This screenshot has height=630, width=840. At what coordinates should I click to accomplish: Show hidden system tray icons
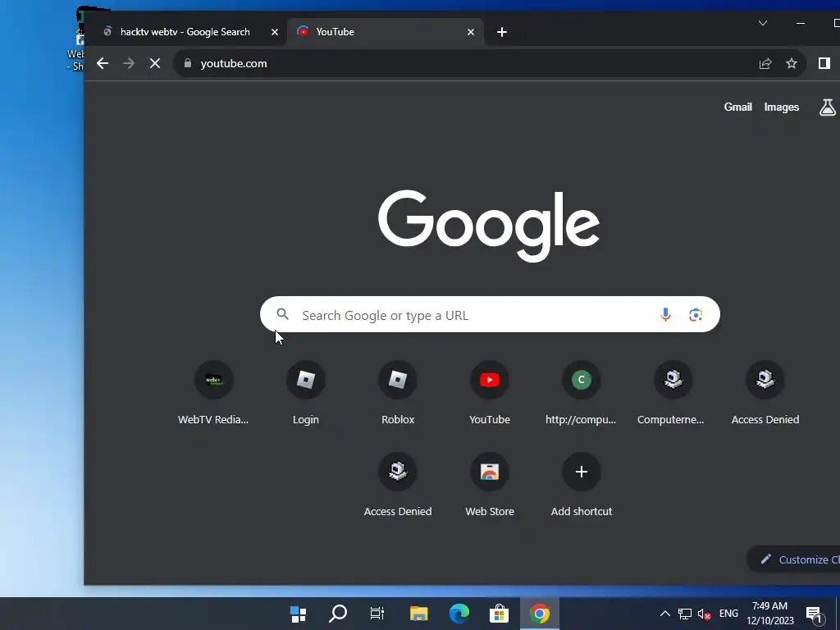pos(664,614)
